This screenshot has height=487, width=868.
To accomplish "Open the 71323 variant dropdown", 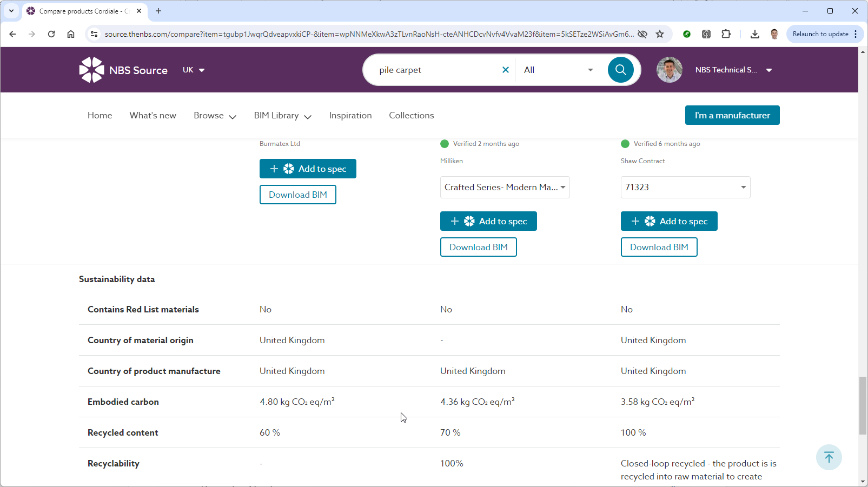I will point(686,188).
